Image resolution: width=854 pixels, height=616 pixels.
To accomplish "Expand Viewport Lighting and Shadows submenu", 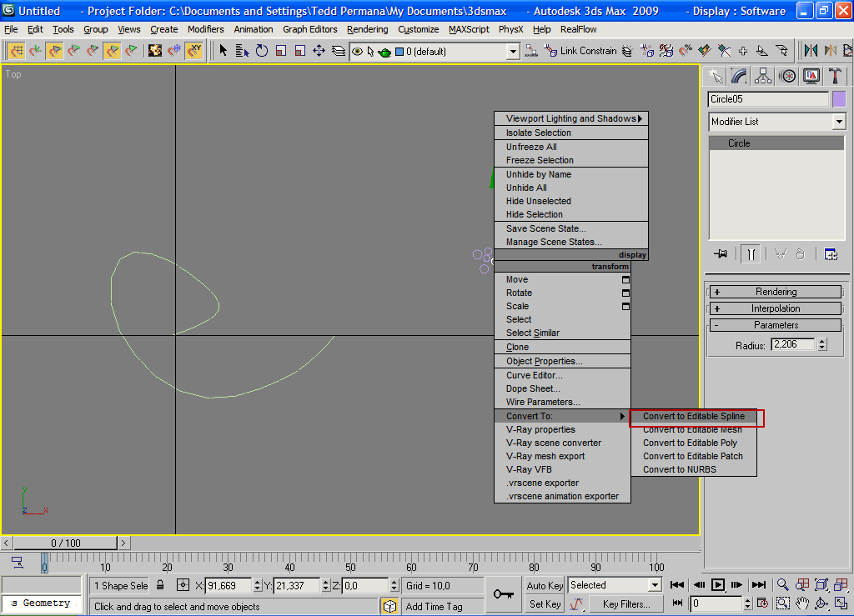I will [570, 118].
